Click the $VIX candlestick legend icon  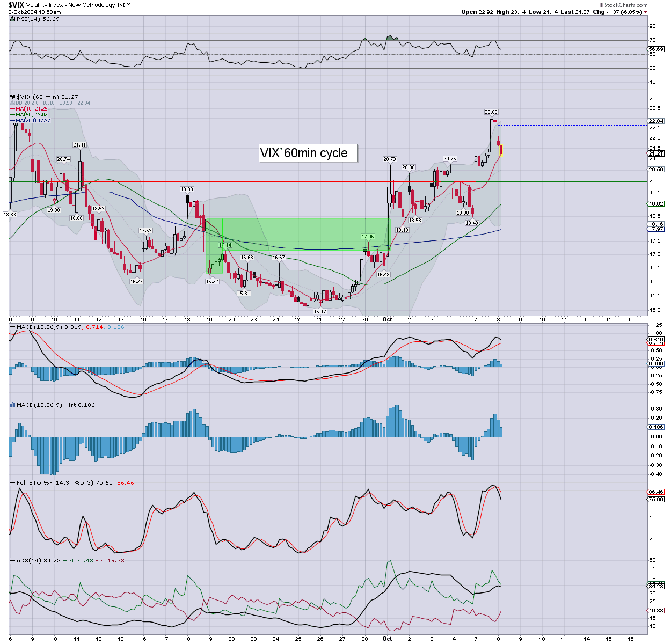[x=12, y=97]
